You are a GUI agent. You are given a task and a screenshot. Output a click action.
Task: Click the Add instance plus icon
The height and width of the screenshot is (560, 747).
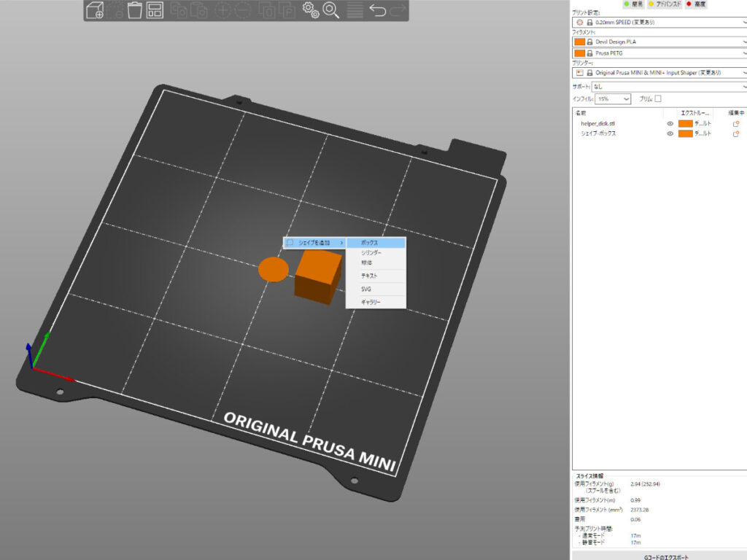click(x=222, y=10)
